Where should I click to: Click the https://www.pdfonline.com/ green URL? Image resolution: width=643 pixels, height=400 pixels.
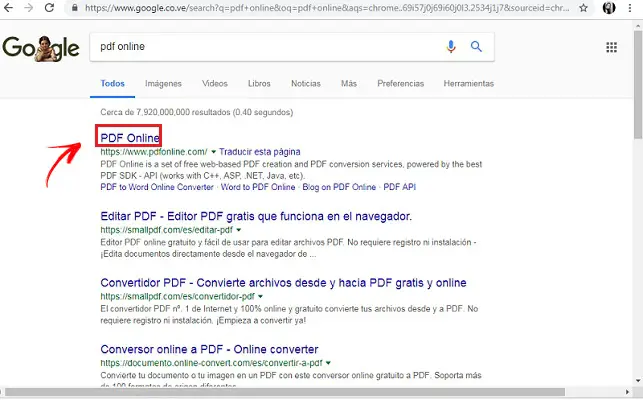click(154, 152)
